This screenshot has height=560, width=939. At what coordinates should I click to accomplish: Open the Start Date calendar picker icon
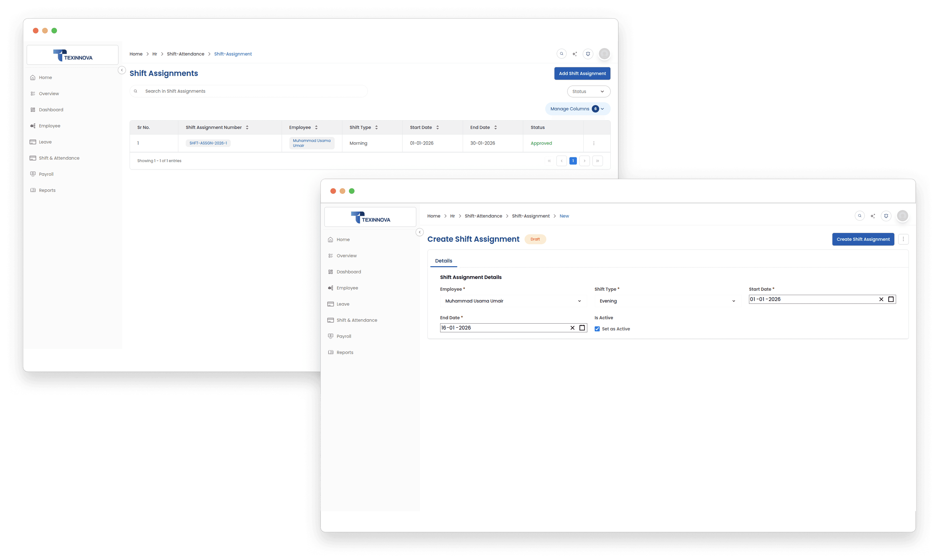[x=891, y=299]
